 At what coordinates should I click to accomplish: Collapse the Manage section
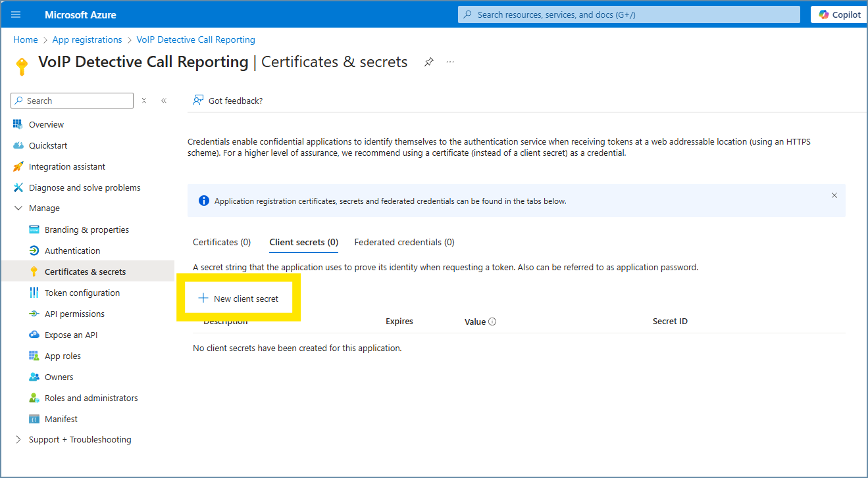pyautogui.click(x=18, y=208)
